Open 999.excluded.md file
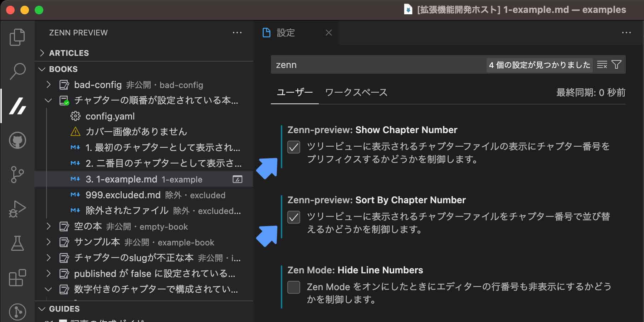Viewport: 644px width, 322px height. [x=144, y=195]
